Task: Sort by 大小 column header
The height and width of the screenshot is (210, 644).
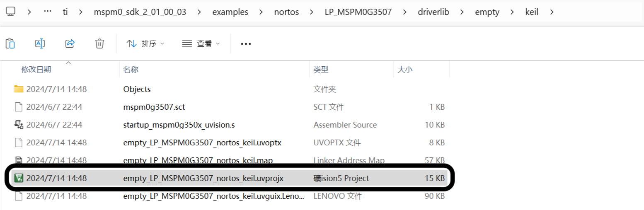Action: point(405,70)
